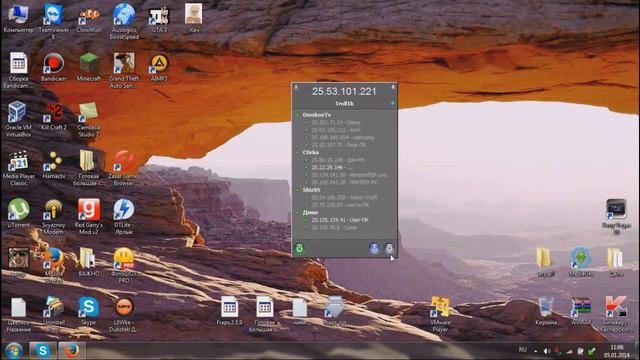Open the ВАЖНО folder
This screenshot has height=360, width=640.
click(x=89, y=262)
